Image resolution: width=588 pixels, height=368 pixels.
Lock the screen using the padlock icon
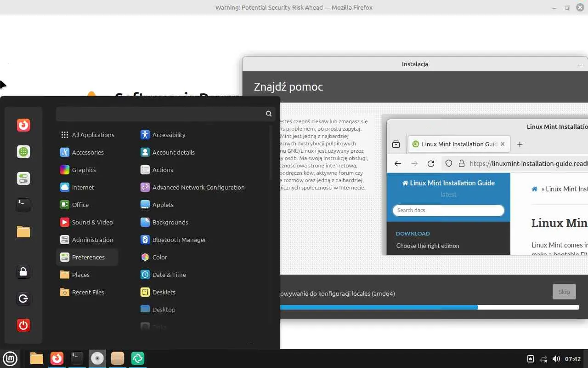23,272
